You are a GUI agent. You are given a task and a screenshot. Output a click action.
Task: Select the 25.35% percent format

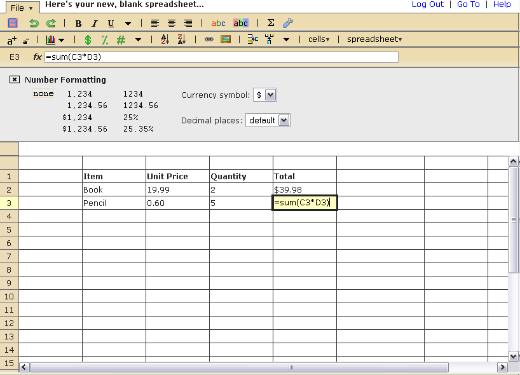(138, 129)
